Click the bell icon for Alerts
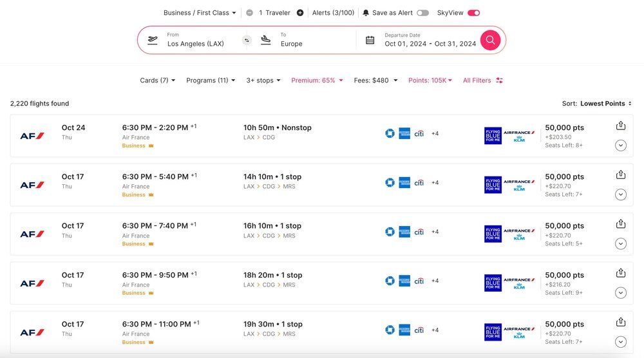This screenshot has height=358, width=644. click(366, 13)
